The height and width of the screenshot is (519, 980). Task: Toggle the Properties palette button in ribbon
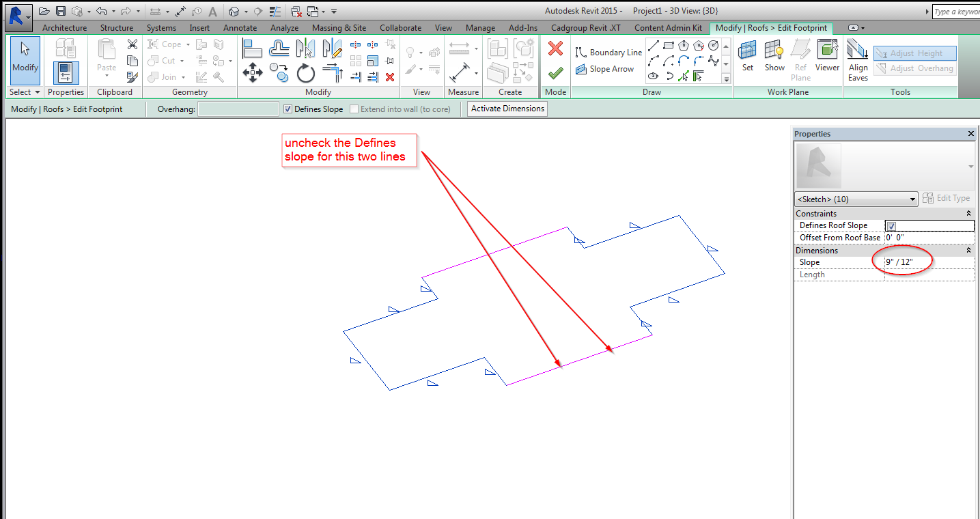[66, 72]
